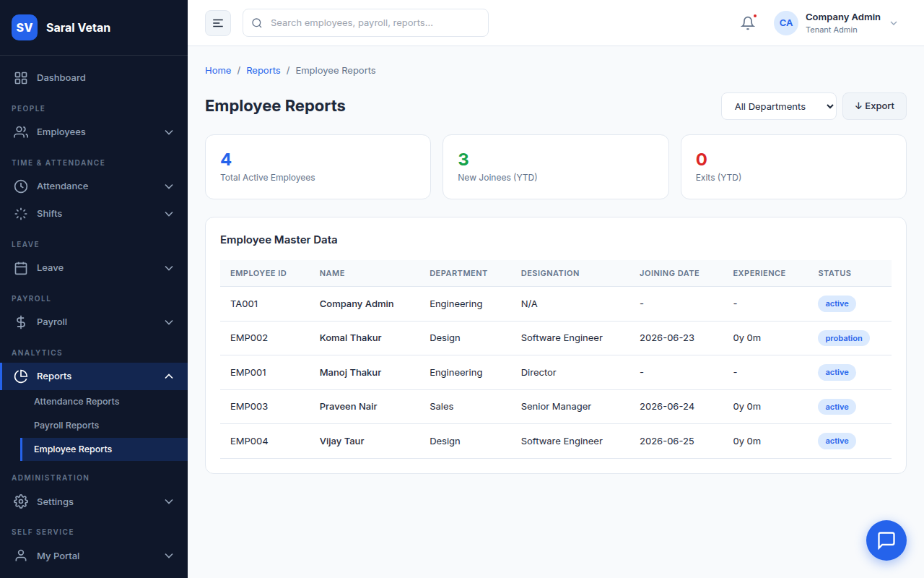
Task: Click the Employee Master Data heading
Action: 279,240
